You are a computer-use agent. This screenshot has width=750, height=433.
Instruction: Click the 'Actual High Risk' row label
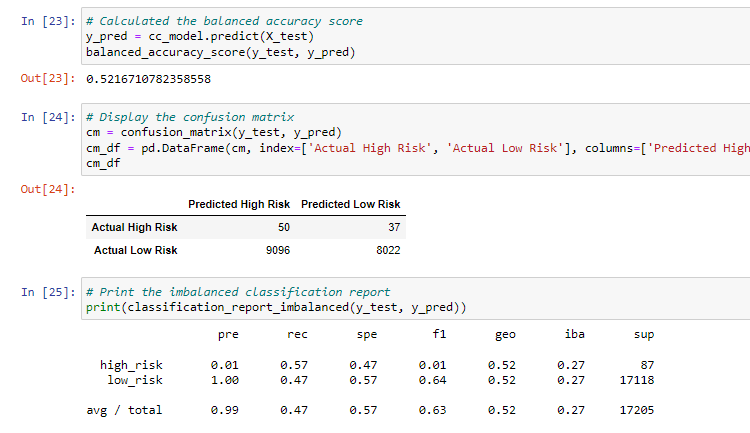(134, 227)
